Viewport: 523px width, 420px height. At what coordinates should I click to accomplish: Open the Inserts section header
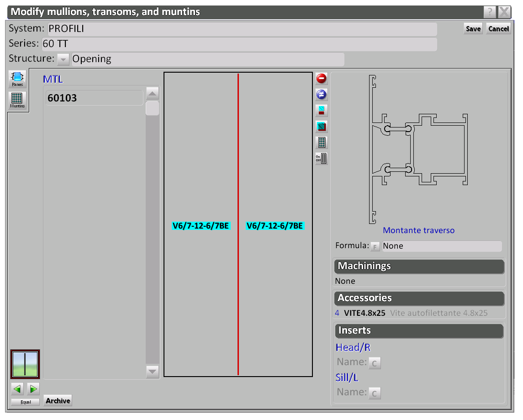(419, 330)
